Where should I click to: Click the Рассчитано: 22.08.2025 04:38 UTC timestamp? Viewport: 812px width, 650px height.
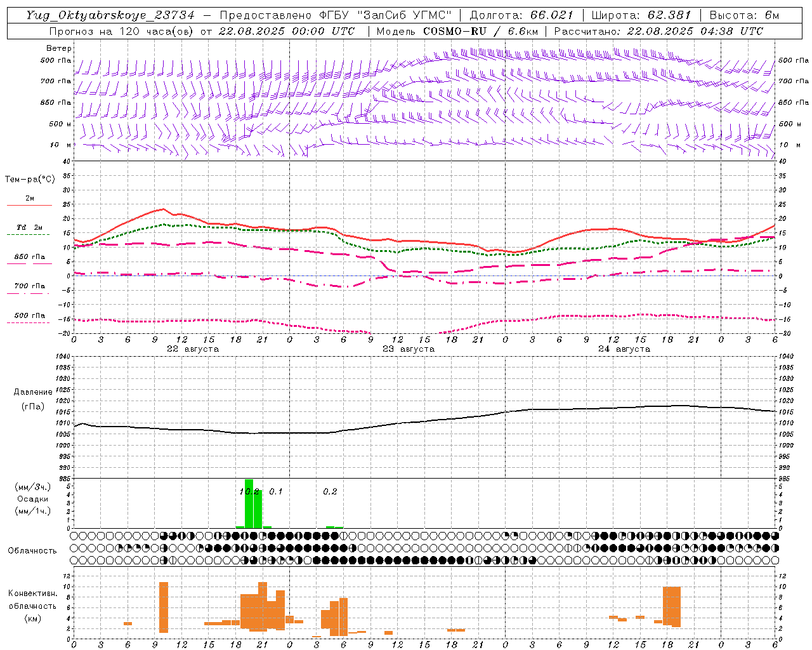click(658, 31)
